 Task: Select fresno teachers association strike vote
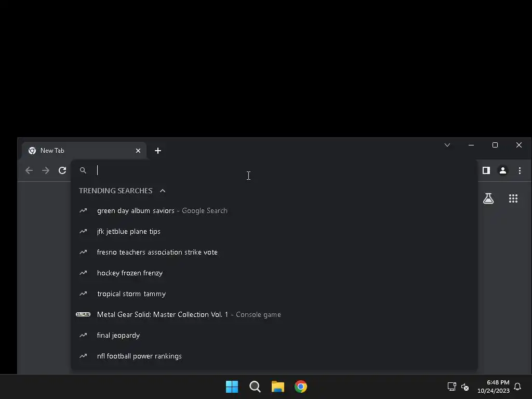click(x=274, y=252)
